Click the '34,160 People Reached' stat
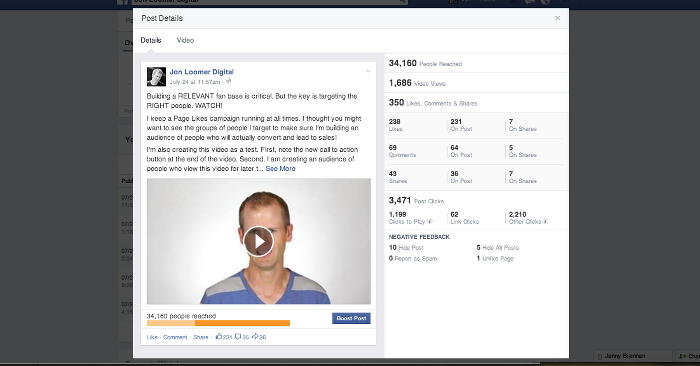The width and height of the screenshot is (700, 366). 425,63
